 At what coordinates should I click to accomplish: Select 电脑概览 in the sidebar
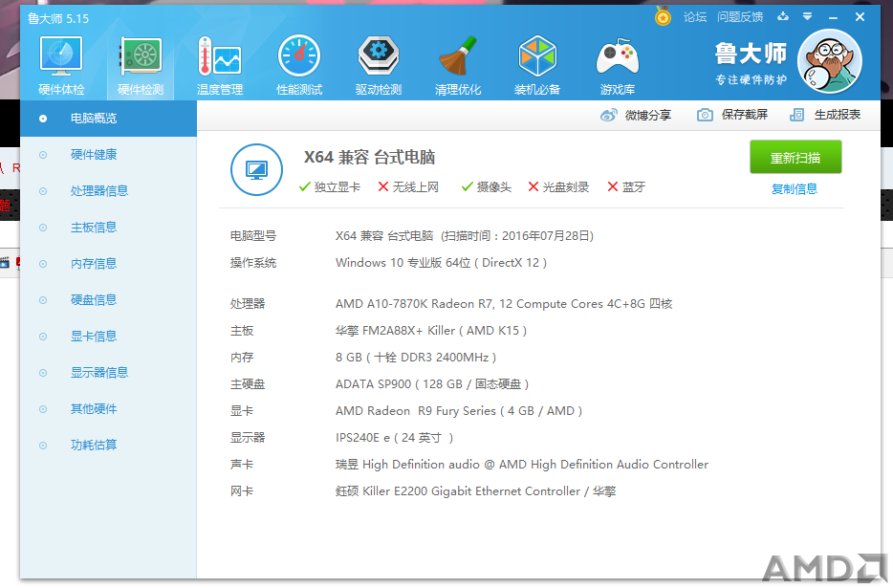point(108,119)
